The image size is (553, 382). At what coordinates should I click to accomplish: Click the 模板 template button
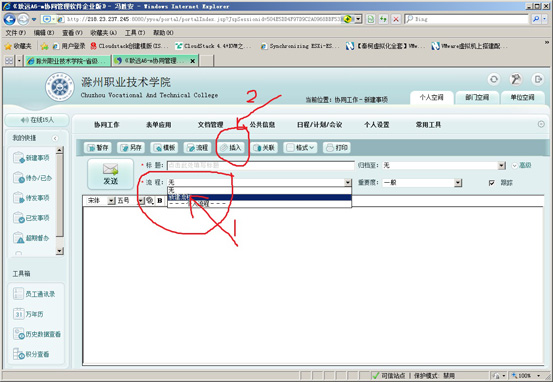tap(164, 147)
